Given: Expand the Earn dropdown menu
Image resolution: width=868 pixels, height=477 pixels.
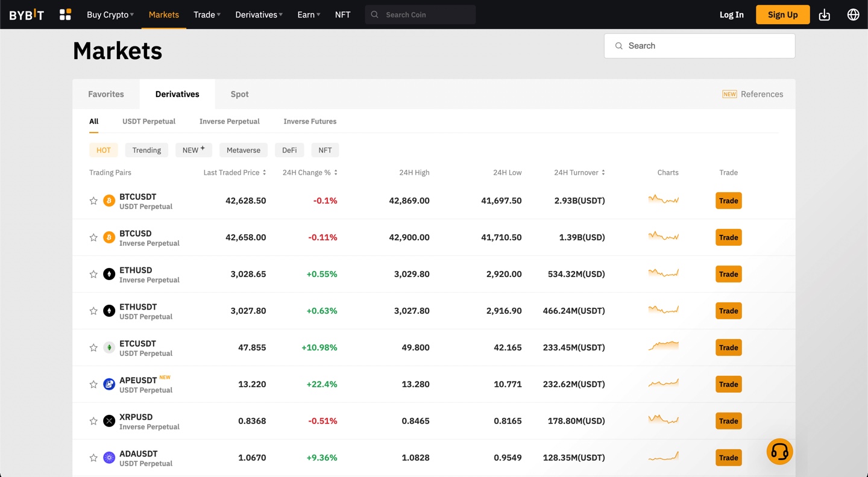Looking at the screenshot, I should click(x=309, y=14).
